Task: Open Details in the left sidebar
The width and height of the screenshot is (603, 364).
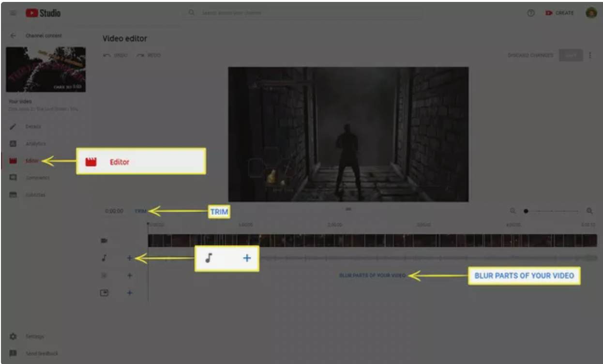Action: tap(33, 126)
